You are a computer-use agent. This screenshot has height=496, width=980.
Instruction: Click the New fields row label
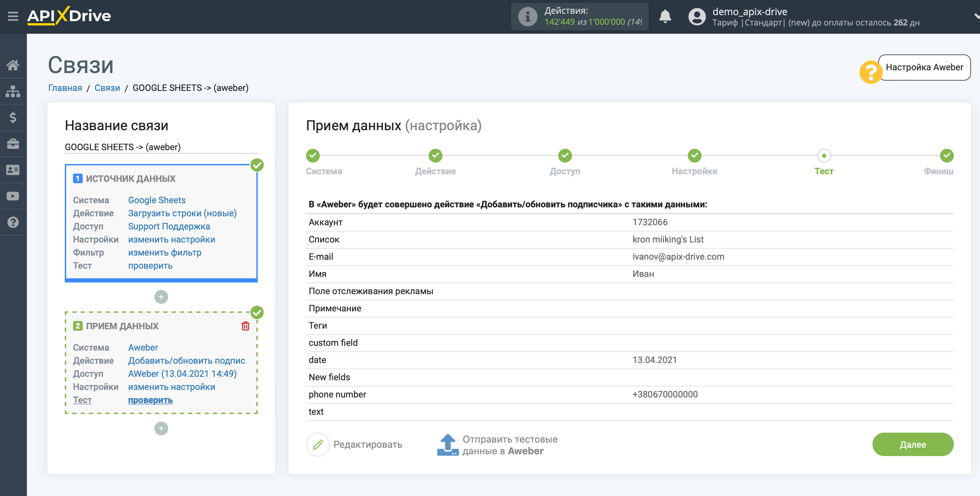point(329,377)
